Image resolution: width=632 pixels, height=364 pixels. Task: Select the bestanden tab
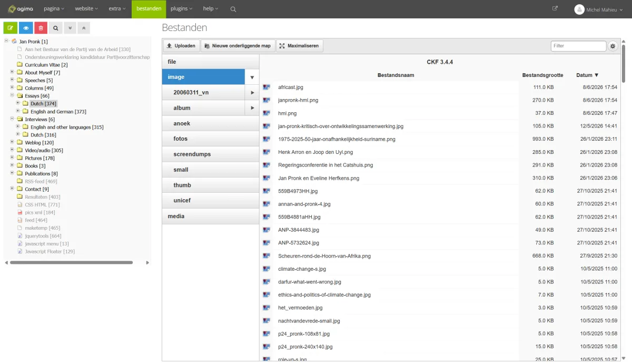point(149,9)
